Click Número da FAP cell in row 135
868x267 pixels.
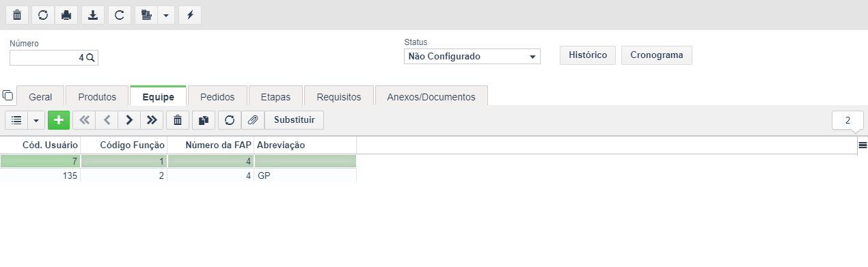(x=211, y=175)
